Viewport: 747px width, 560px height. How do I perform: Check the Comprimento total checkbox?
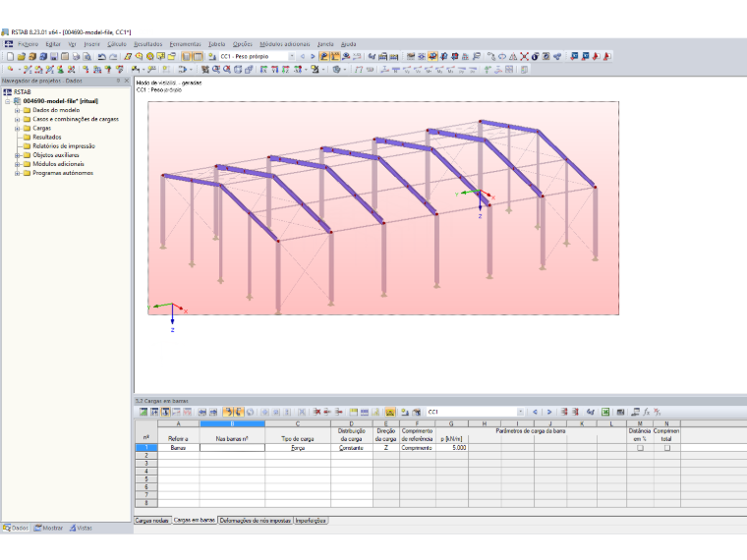pos(667,448)
